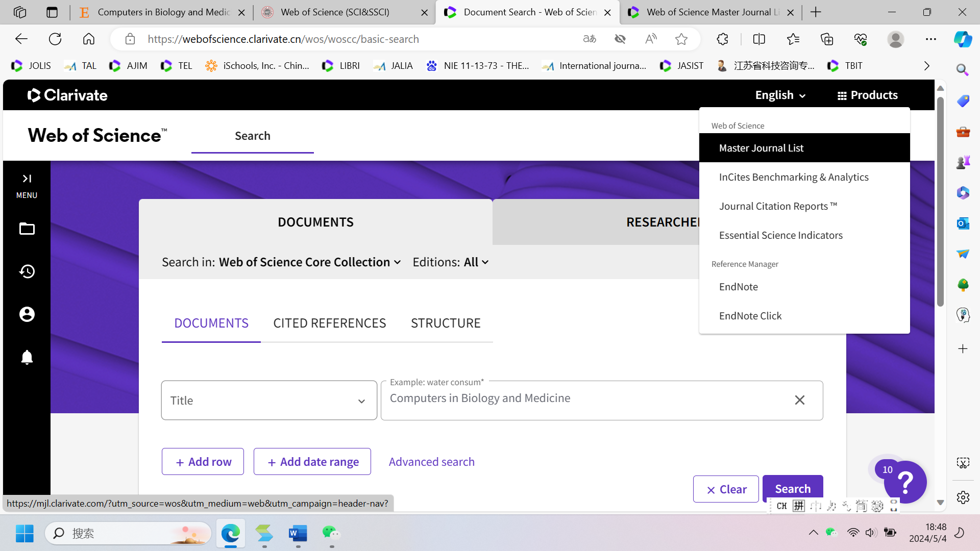The width and height of the screenshot is (980, 551).
Task: Open notifications bell icon
Action: pyautogui.click(x=27, y=357)
